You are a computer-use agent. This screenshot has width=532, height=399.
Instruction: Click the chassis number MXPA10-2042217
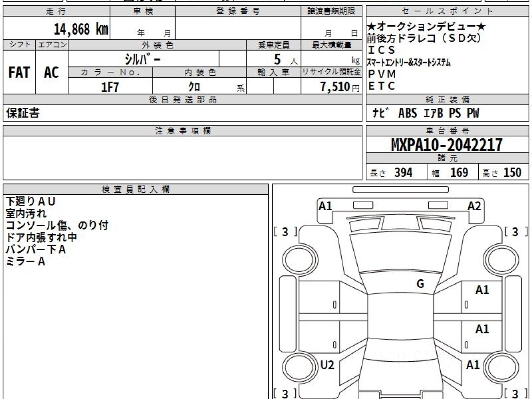pyautogui.click(x=447, y=145)
